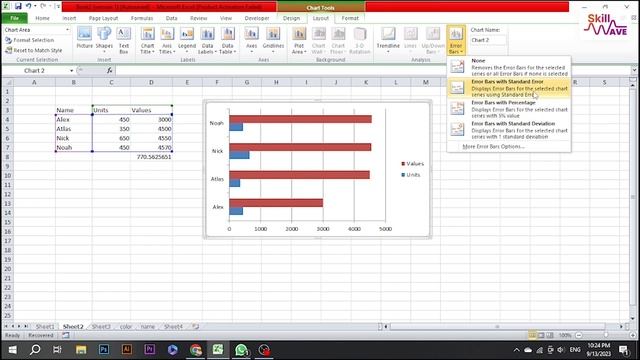Select the cell with Atlas

(x=73, y=129)
